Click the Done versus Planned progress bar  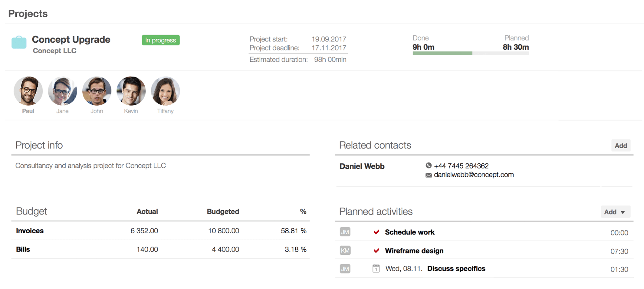471,53
